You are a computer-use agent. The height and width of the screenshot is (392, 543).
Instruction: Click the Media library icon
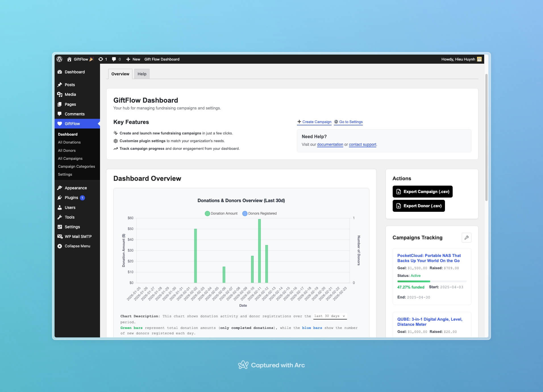pyautogui.click(x=60, y=94)
